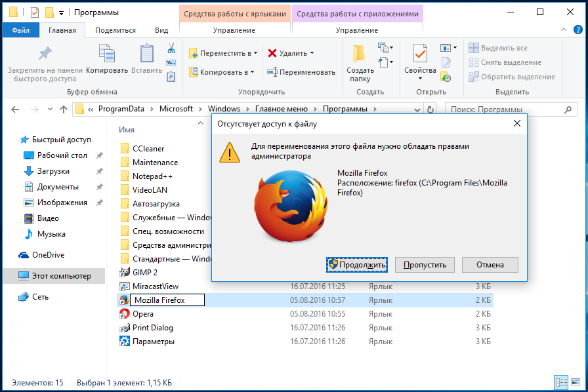Click the Свойства checkmark icon in the ribbon
Viewport: 588px width, 392px height.
[x=420, y=53]
